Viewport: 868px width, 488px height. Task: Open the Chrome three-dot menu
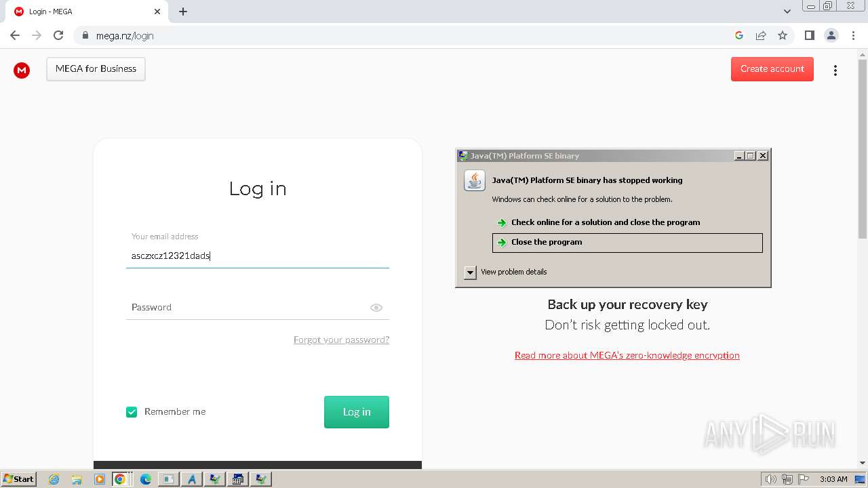coord(854,35)
